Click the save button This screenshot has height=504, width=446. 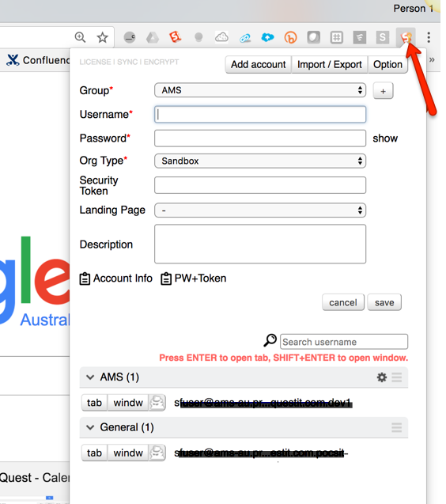(x=384, y=302)
